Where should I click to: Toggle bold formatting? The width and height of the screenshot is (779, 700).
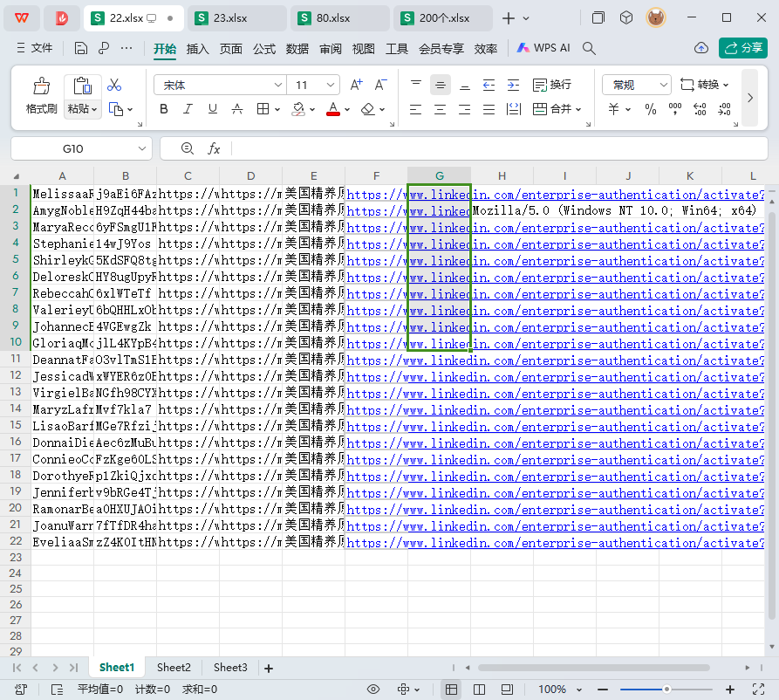[x=164, y=109]
